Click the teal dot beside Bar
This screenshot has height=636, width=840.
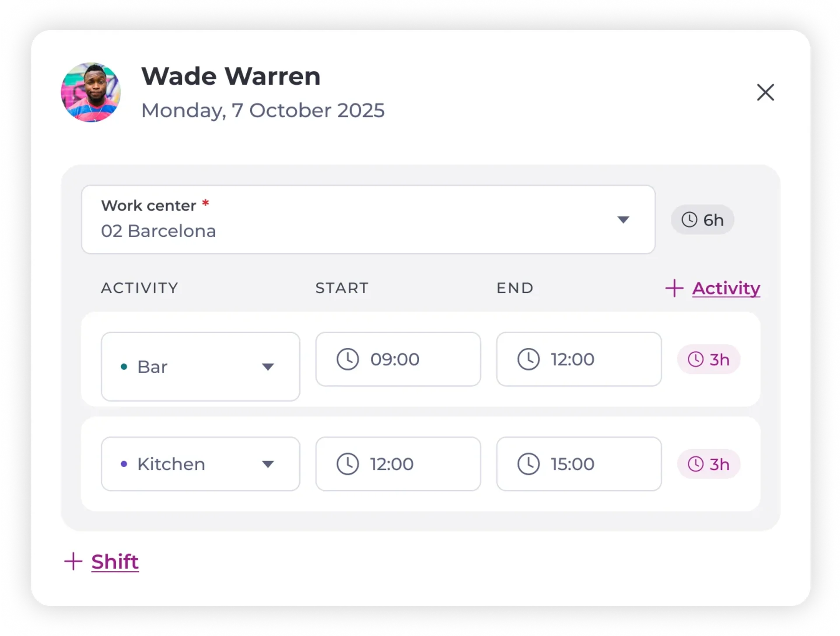click(124, 367)
